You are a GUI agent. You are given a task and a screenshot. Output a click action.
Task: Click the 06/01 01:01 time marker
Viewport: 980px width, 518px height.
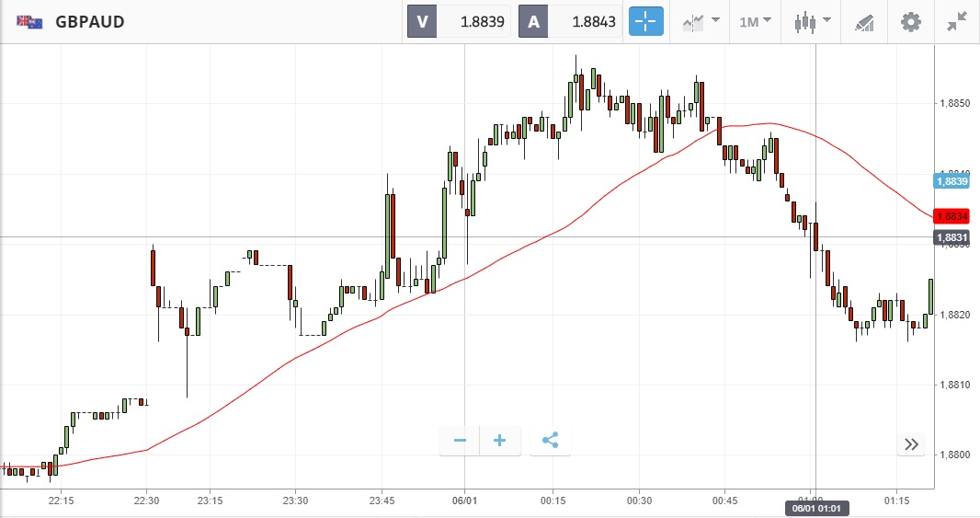(x=815, y=507)
